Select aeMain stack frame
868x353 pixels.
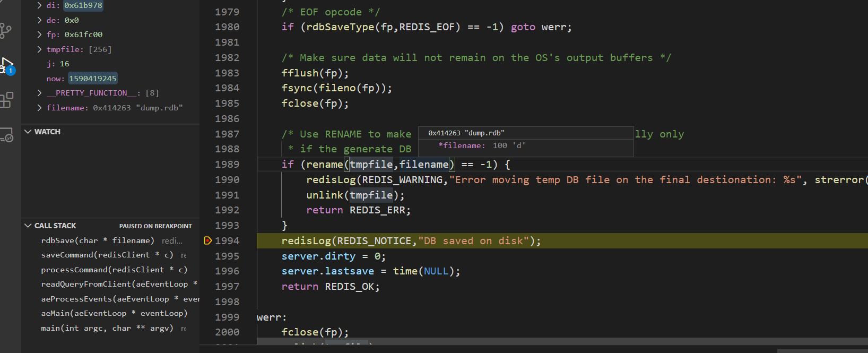pos(110,314)
